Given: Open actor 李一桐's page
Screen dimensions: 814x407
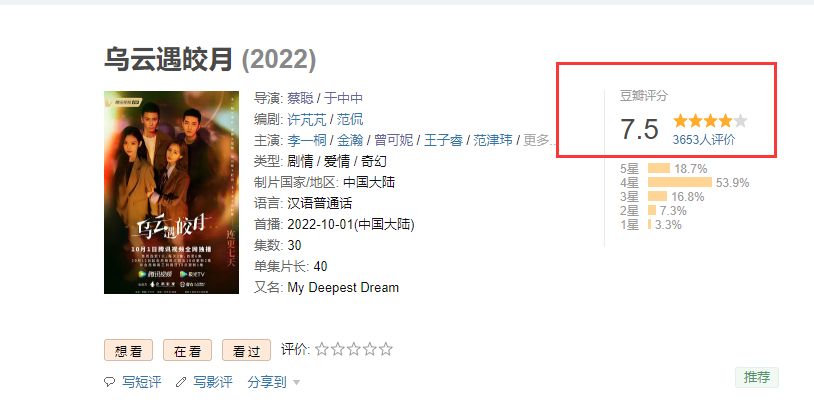Looking at the screenshot, I should click(x=307, y=140).
